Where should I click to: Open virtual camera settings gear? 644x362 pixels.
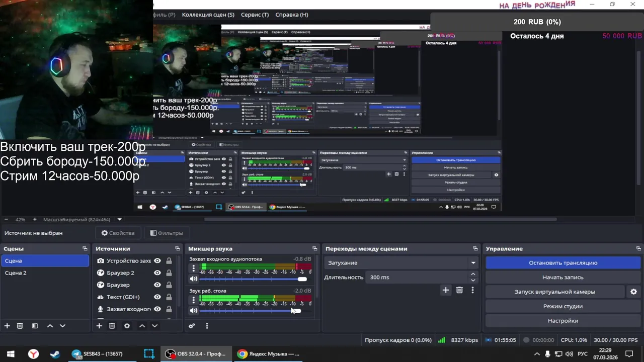633,292
